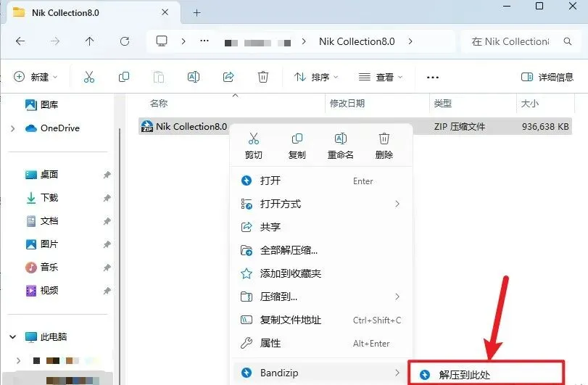Select 属性 from the context menu

(x=321, y=343)
